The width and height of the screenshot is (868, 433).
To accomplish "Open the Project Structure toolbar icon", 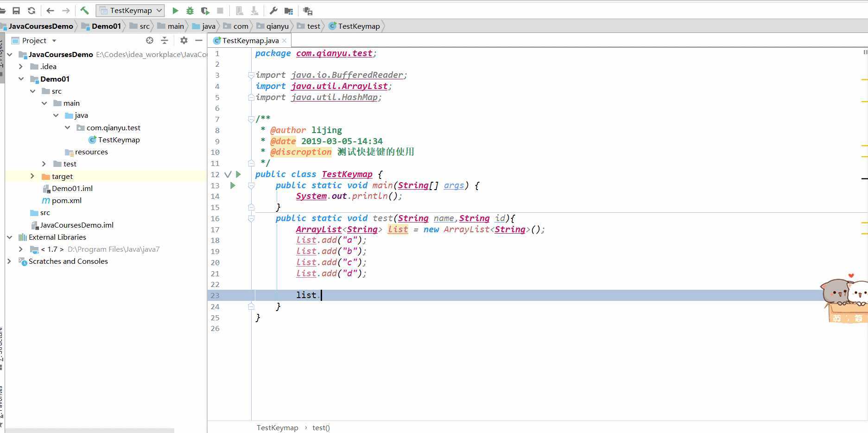I will click(289, 11).
